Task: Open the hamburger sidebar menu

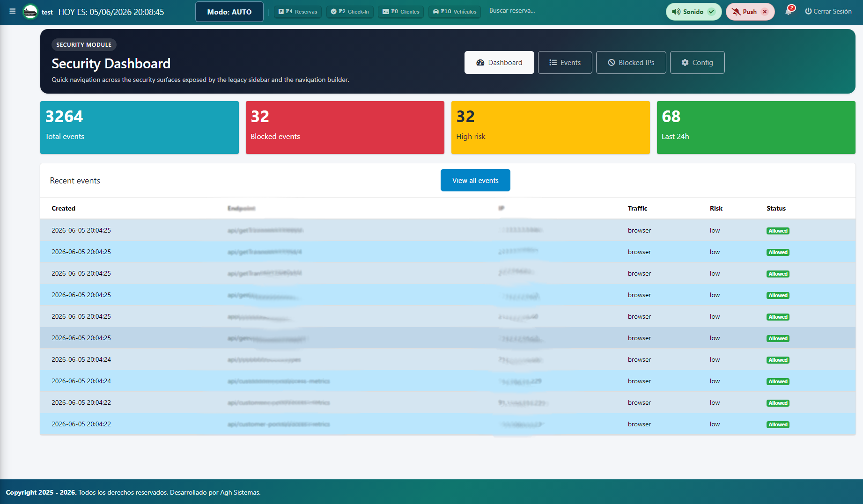Action: [x=13, y=11]
